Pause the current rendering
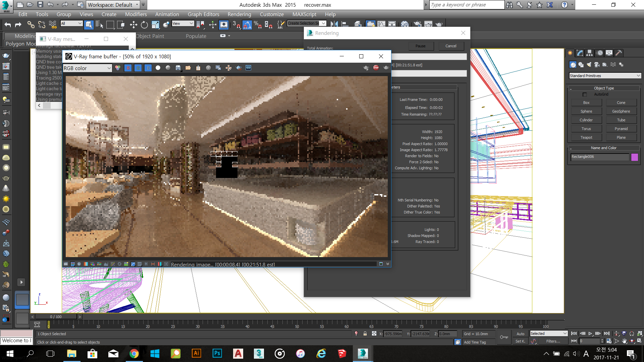Viewport: 644px width, 362px height. pyautogui.click(x=421, y=46)
